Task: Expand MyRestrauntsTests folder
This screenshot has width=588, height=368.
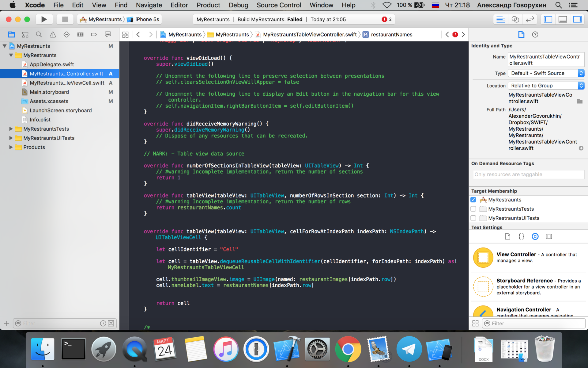Action: click(11, 129)
